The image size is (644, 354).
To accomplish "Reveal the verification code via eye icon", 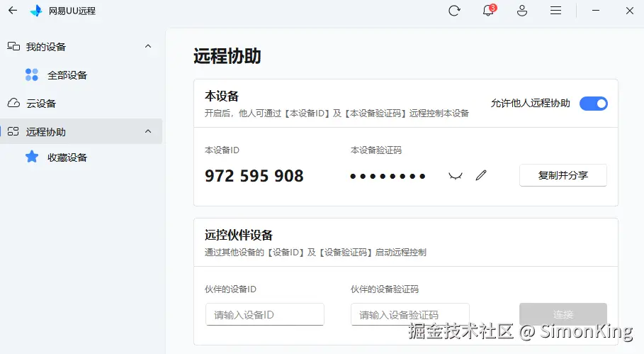I will tap(456, 176).
